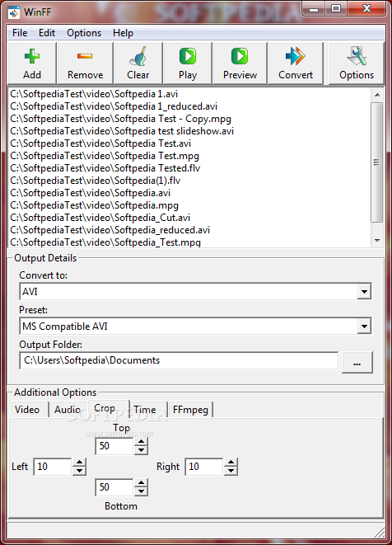392x545 pixels.
Task: Increase the Top crop value
Action: pos(141,442)
